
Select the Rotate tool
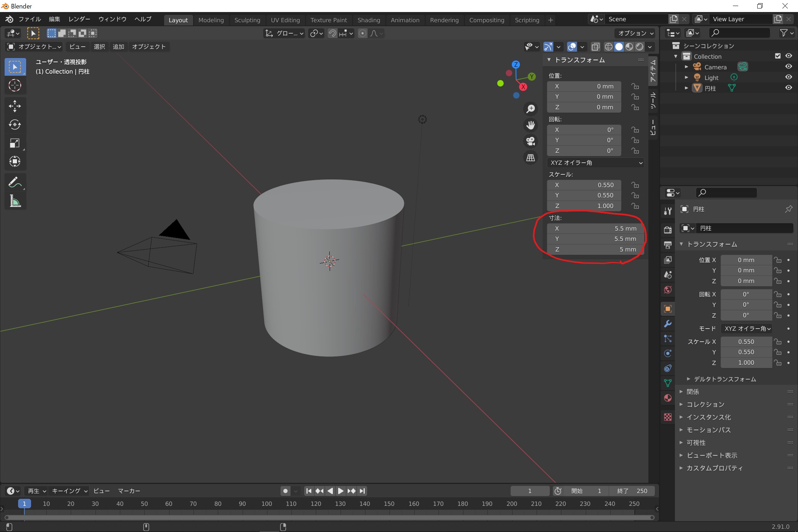pyautogui.click(x=15, y=125)
